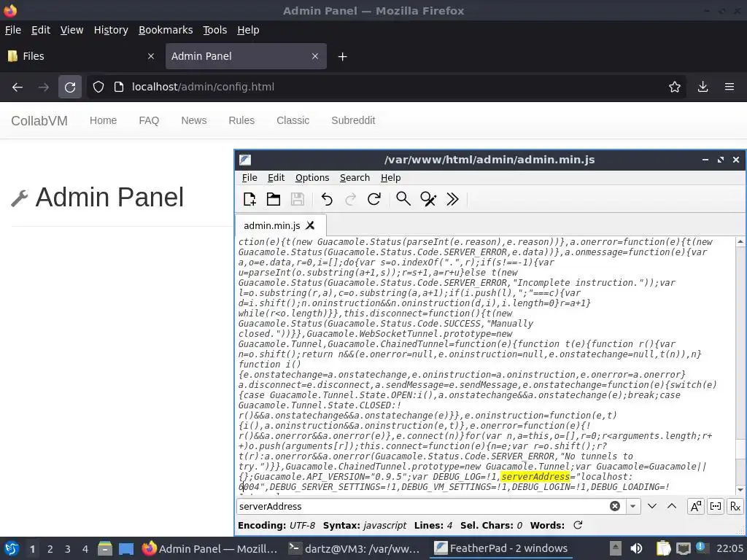Click the FeatherPad editor vertical scrollbar
This screenshot has height=560, width=747.
click(x=740, y=366)
